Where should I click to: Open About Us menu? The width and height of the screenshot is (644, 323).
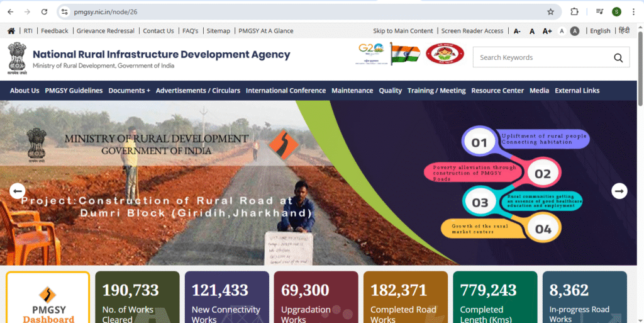[25, 91]
